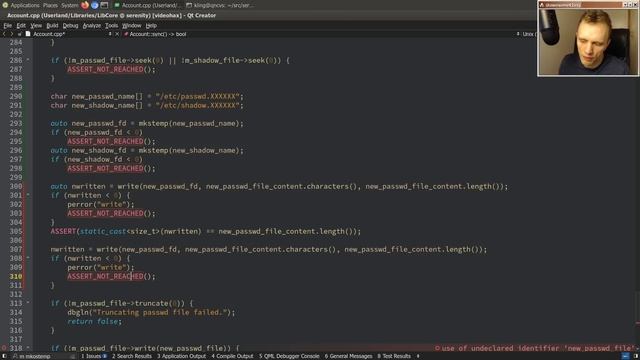Switch to Account.cpp Qt Creator taskbar entry

click(x=147, y=5)
